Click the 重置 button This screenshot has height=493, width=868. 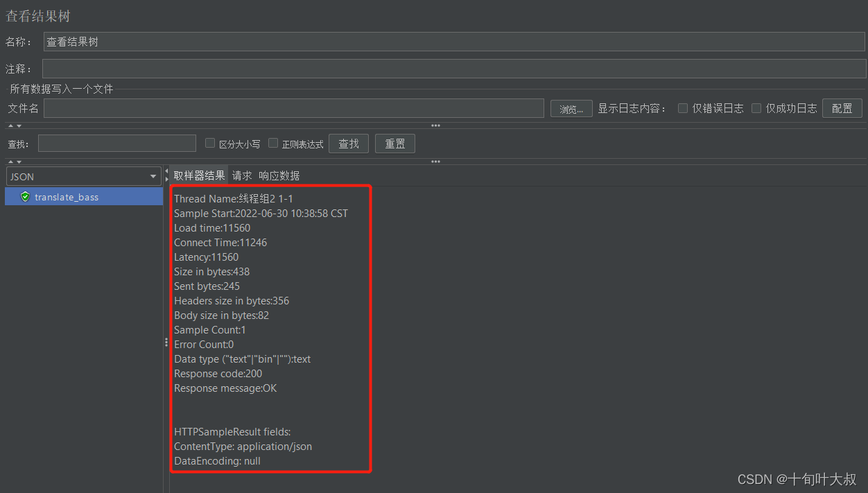point(395,144)
